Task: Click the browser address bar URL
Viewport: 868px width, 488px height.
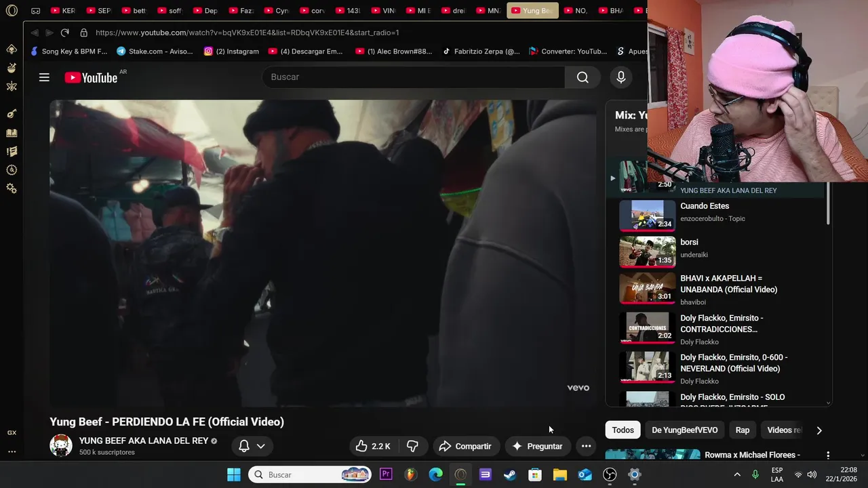Action: [248, 33]
